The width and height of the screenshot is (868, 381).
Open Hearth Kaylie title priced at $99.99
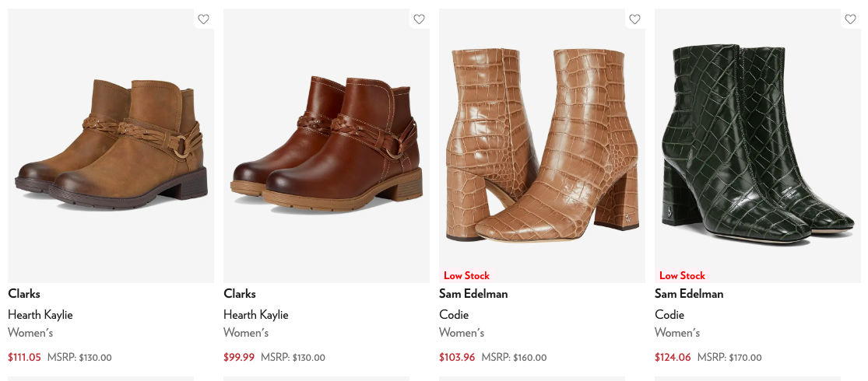pyautogui.click(x=256, y=315)
